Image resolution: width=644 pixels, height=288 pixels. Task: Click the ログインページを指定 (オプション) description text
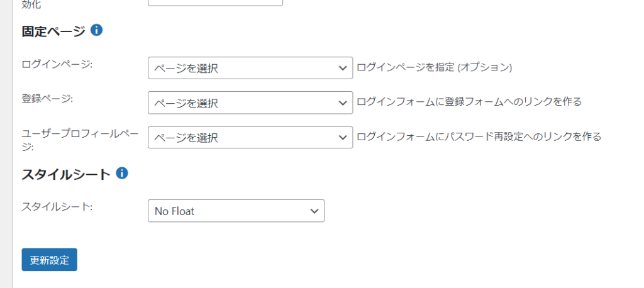(435, 67)
